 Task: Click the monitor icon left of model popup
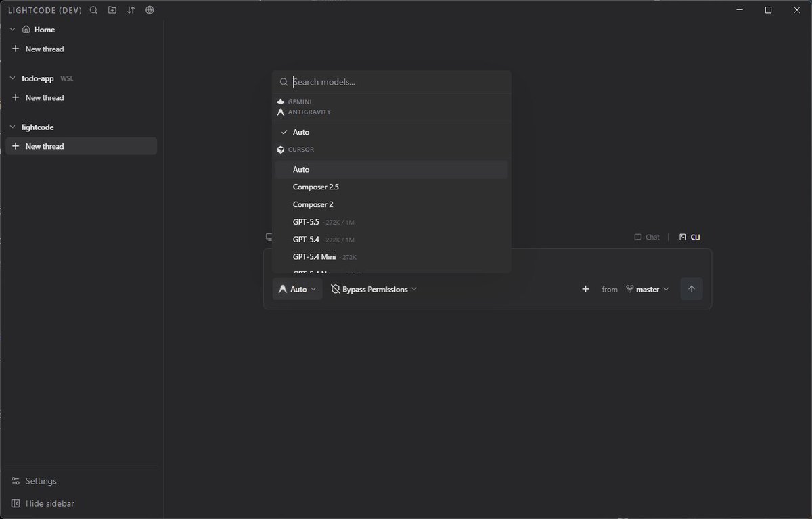click(x=269, y=238)
